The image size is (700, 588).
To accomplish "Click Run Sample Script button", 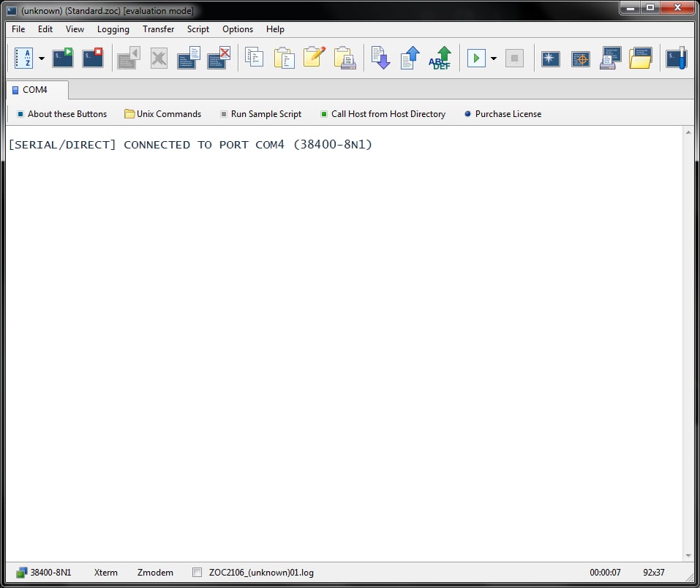I will (261, 114).
